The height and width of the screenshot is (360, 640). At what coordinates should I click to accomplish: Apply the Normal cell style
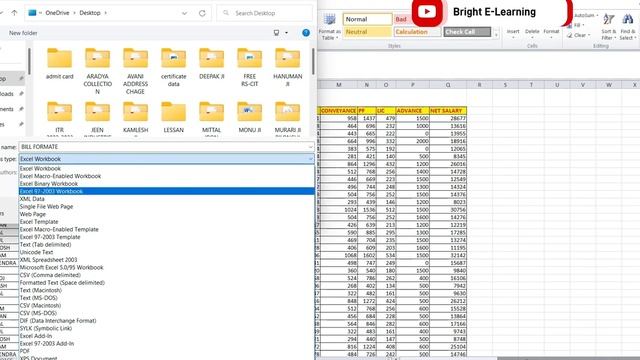[367, 19]
